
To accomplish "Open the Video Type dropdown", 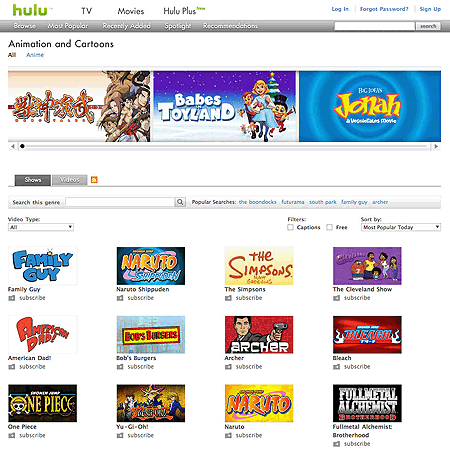I will point(41,227).
